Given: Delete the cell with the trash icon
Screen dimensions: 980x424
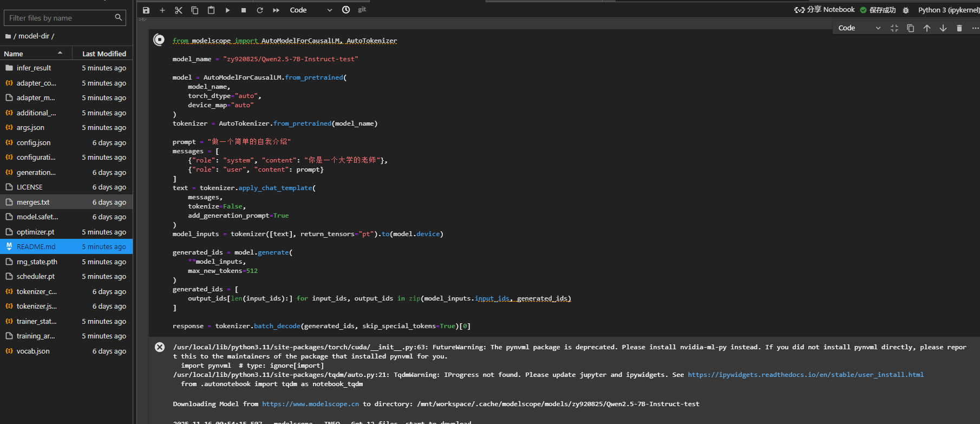Looking at the screenshot, I should [959, 28].
